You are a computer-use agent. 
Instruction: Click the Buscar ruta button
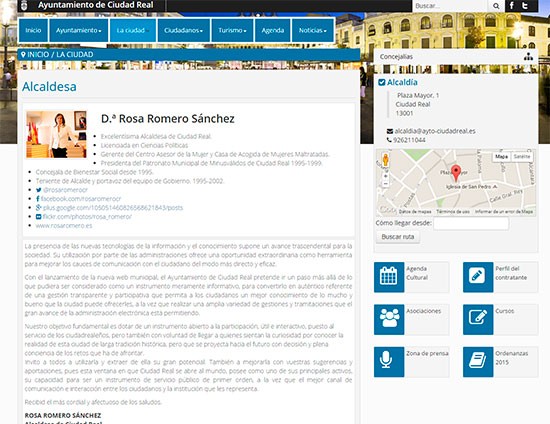(x=397, y=237)
